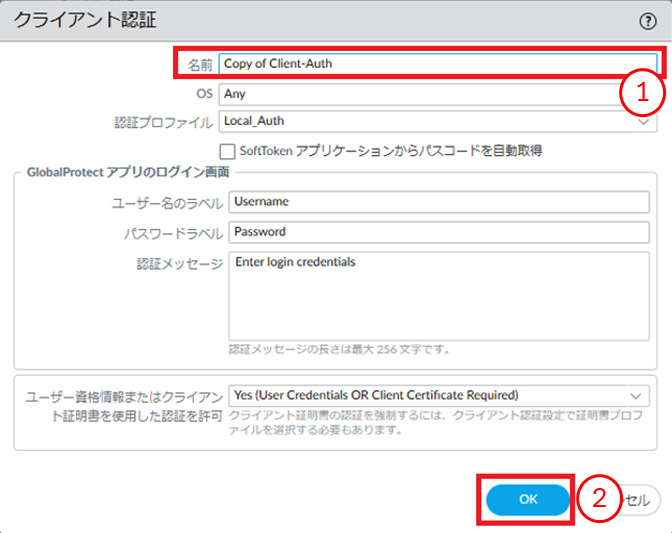Click the partially hidden キャンセル button
672x533 pixels.
coord(639,500)
